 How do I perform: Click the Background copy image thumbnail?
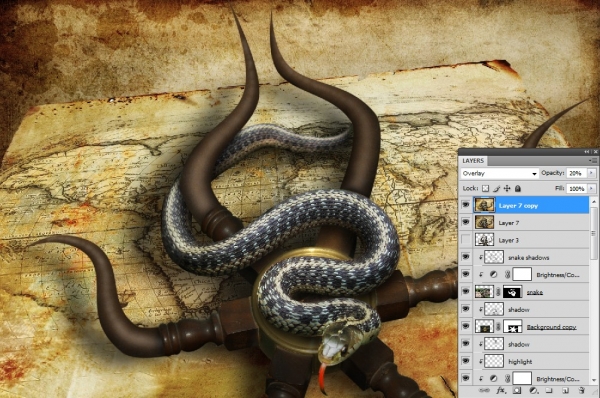click(x=484, y=327)
